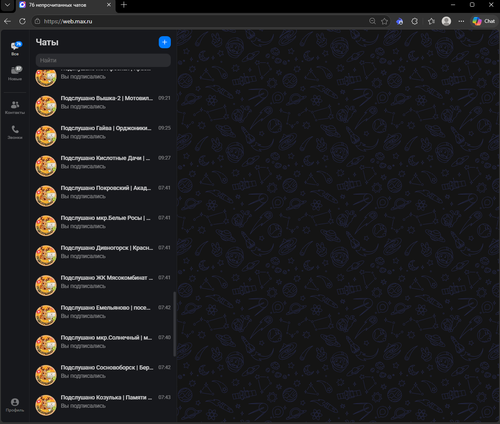Open chat Подслушано Дивногорск | Красн...
The image size is (500, 424).
(x=103, y=256)
